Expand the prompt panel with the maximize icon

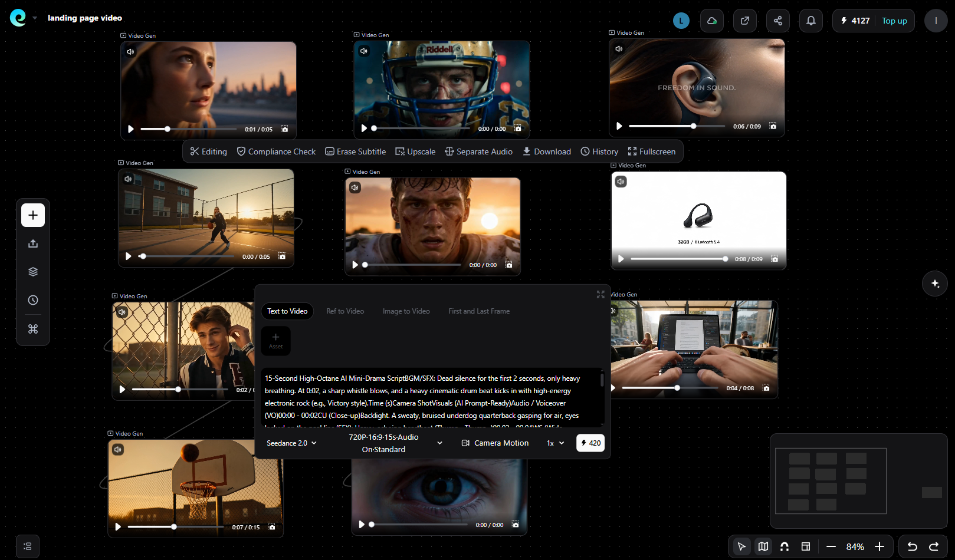click(600, 294)
